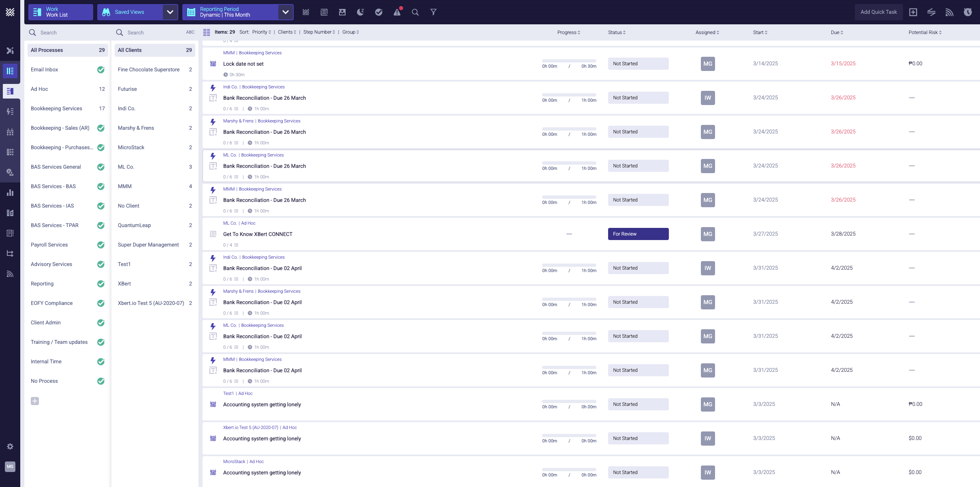
Task: Click the RSS feed icon in top bar
Action: (x=950, y=12)
